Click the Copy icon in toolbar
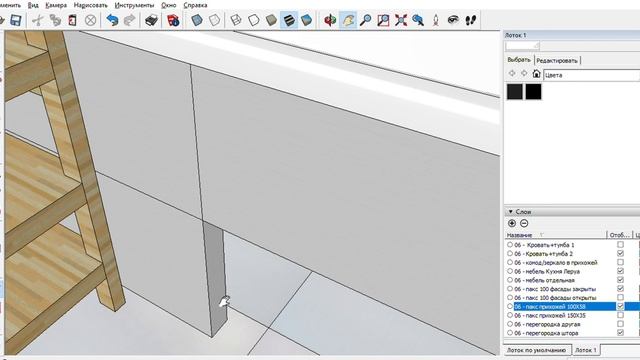The width and height of the screenshot is (640, 360). coord(55,20)
